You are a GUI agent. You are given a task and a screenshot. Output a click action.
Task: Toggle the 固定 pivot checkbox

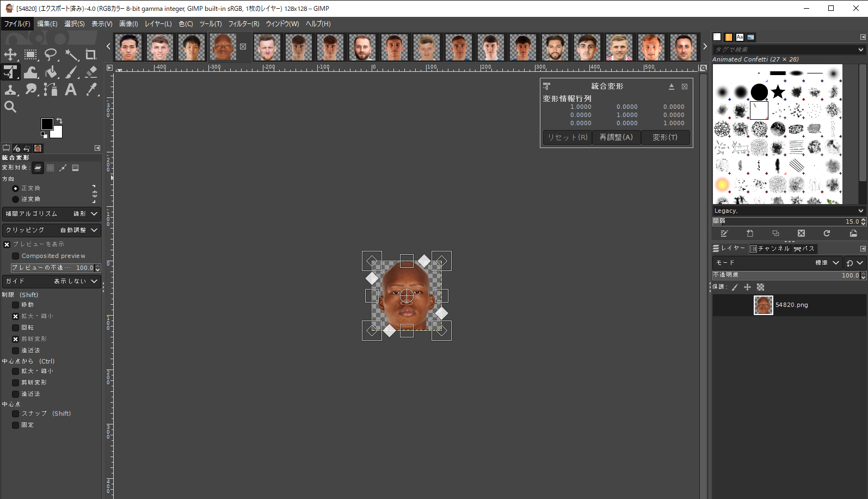[x=15, y=425]
